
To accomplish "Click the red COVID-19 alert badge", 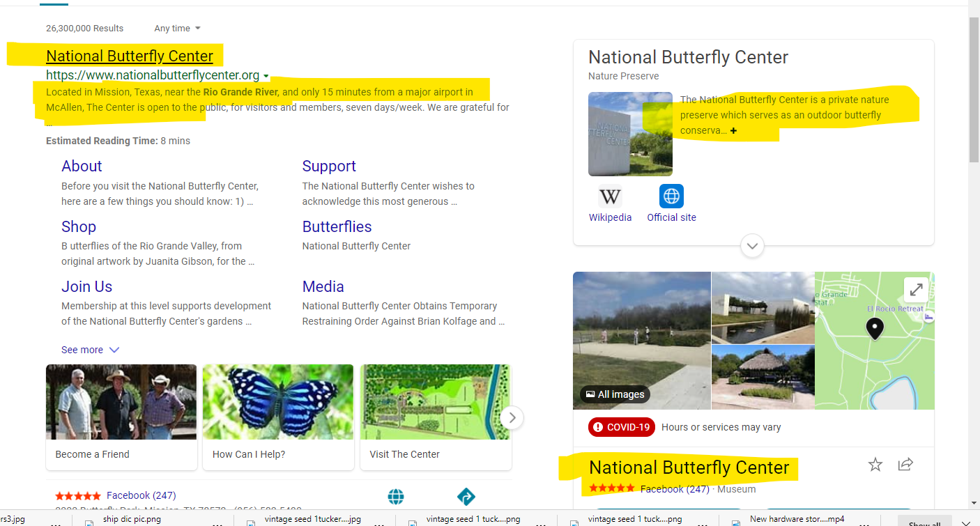I will [x=622, y=427].
